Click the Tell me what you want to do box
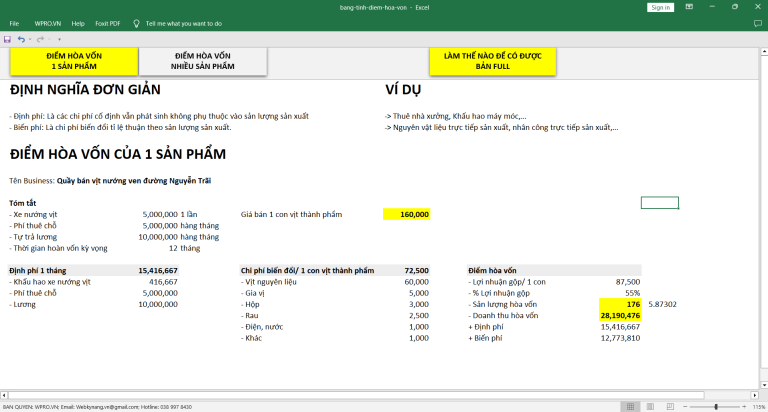Image resolution: width=768 pixels, height=412 pixels. pyautogui.click(x=183, y=22)
